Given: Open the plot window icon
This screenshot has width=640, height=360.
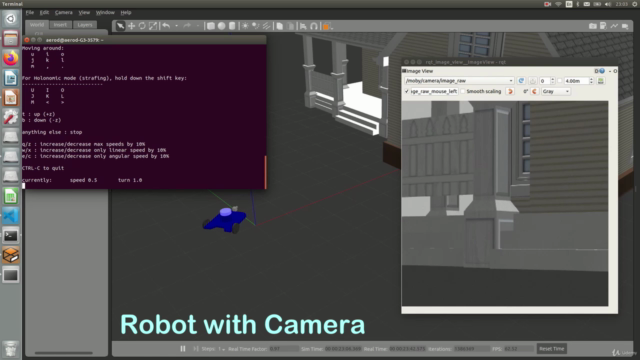Looking at the screenshot, I should click(614, 26).
